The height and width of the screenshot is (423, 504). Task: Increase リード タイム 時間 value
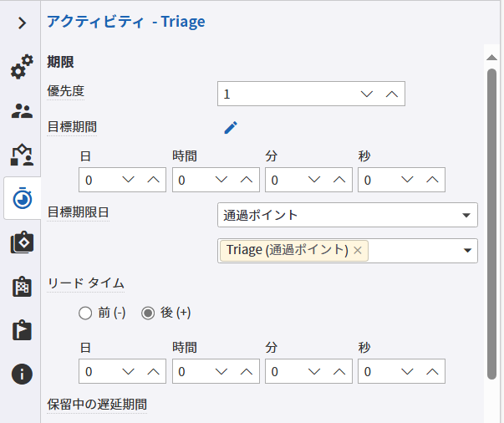pyautogui.click(x=247, y=371)
